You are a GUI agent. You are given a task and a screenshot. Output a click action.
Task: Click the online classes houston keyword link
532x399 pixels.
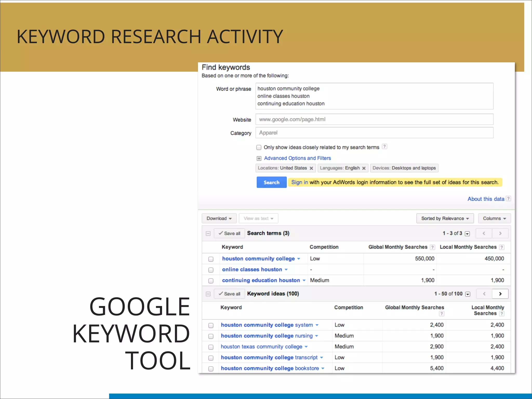click(252, 270)
